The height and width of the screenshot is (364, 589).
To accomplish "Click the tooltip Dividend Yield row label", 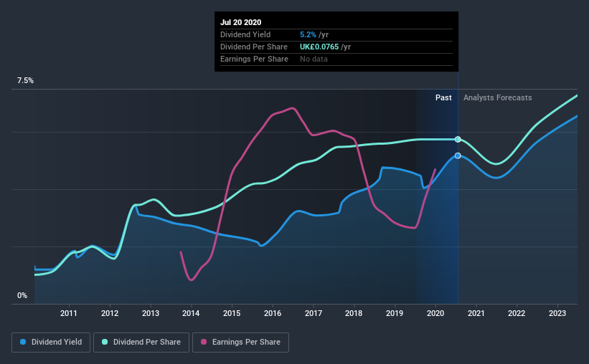I will coord(245,34).
